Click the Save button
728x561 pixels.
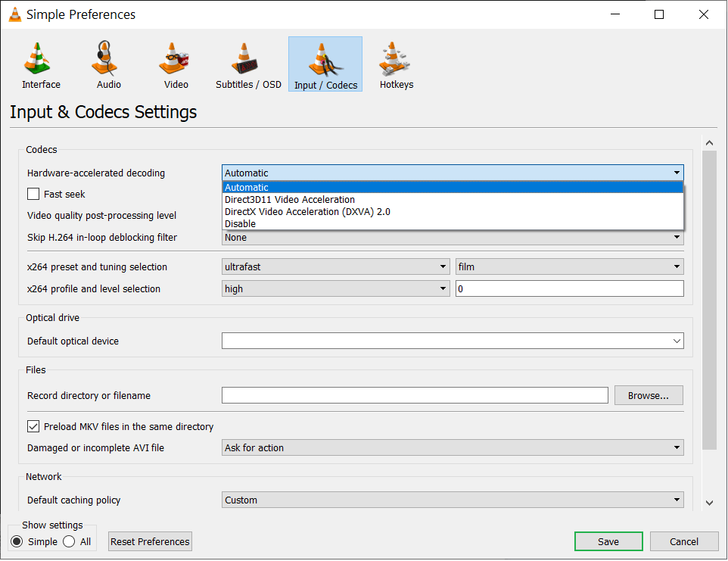[x=608, y=542]
